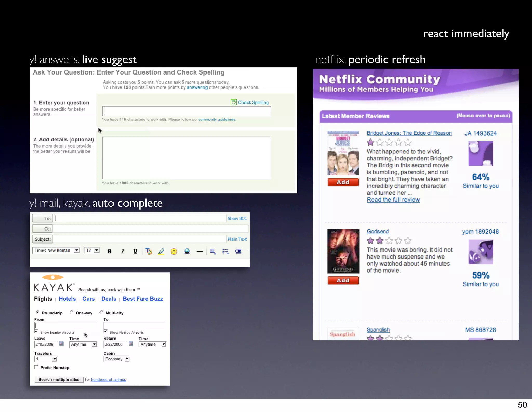Click Read the full review

(x=393, y=200)
